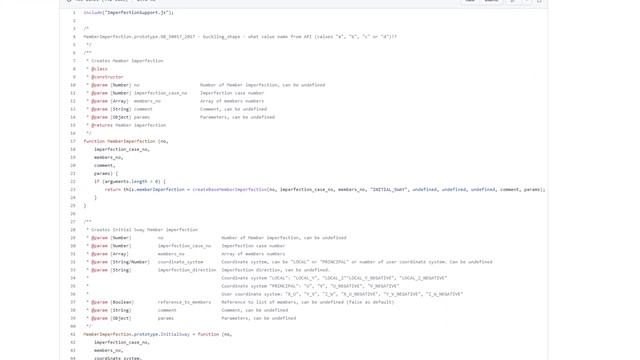Click the include("ImperfectionSupport.js") statement
The width and height of the screenshot is (640, 360).
point(129,13)
